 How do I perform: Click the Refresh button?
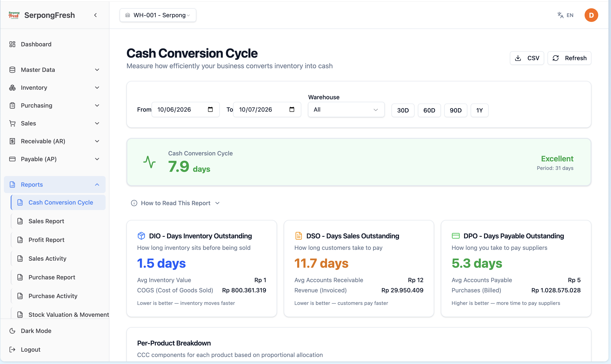tap(569, 58)
